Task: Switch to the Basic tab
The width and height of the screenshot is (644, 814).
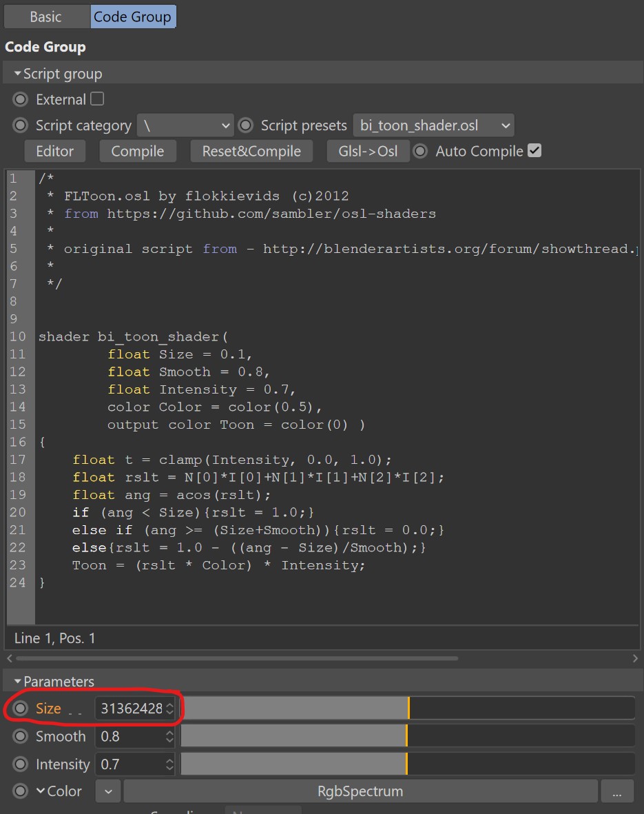Action: 45,17
